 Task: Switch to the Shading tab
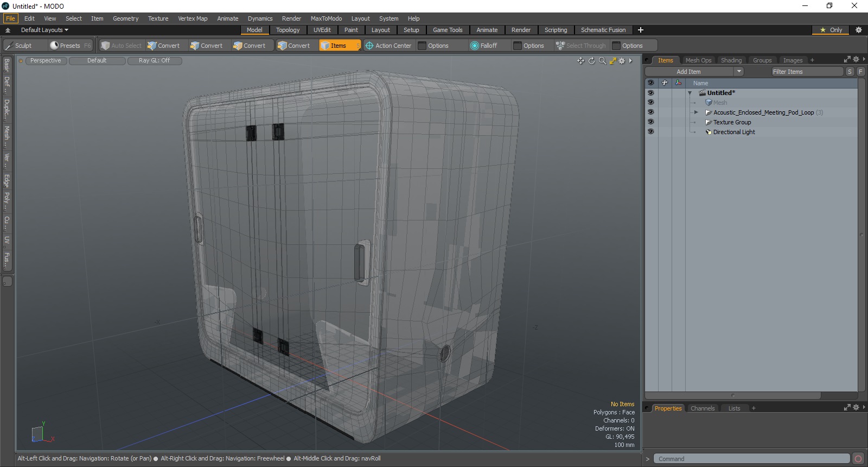pyautogui.click(x=731, y=60)
